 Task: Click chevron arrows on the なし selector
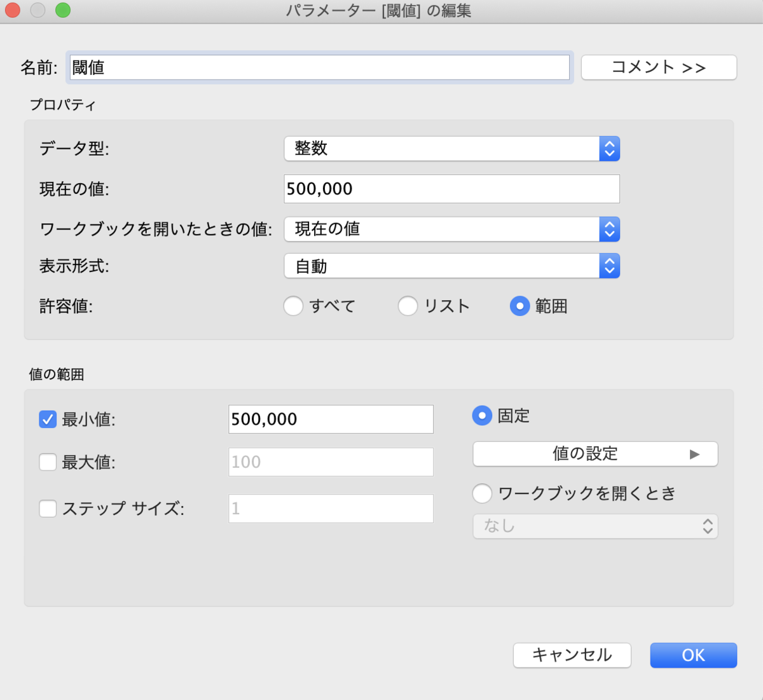(708, 526)
